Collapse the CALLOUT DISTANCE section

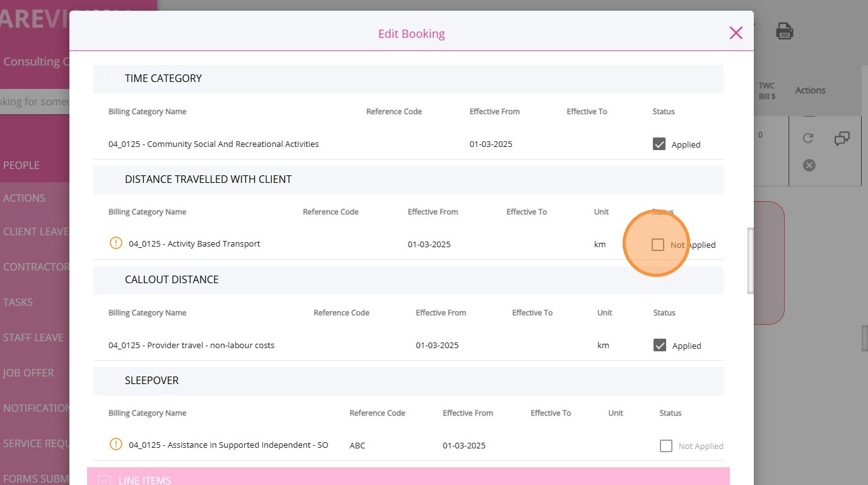click(x=110, y=280)
